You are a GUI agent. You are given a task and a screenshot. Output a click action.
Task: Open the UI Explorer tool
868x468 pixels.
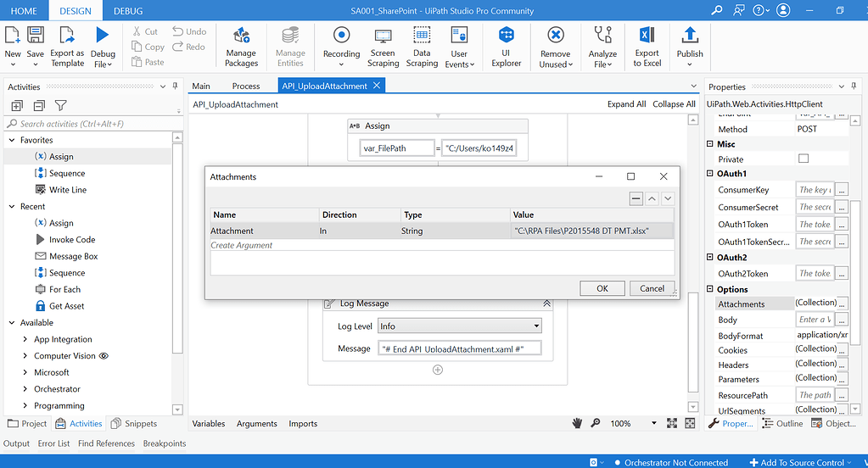pyautogui.click(x=506, y=36)
